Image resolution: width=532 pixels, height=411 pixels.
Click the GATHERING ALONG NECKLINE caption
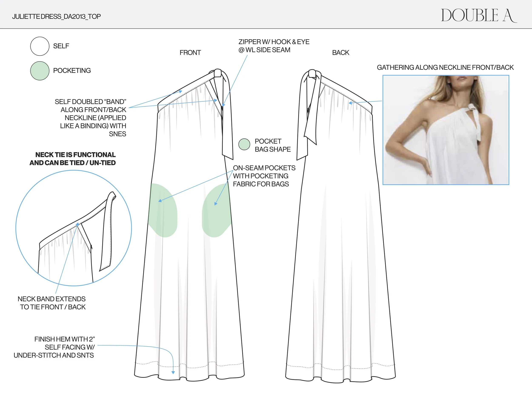[445, 67]
